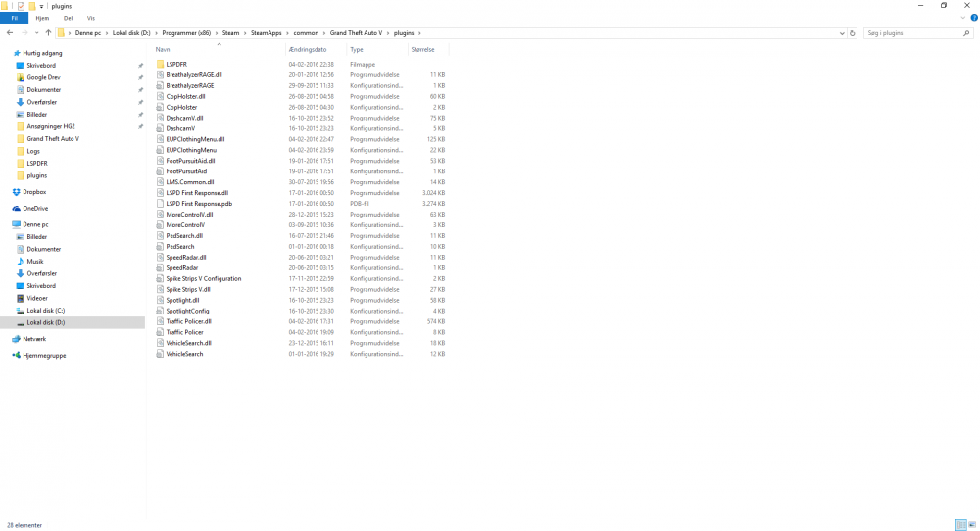
Task: Click Grand Theft Auto V breadcrumb
Action: point(356,33)
